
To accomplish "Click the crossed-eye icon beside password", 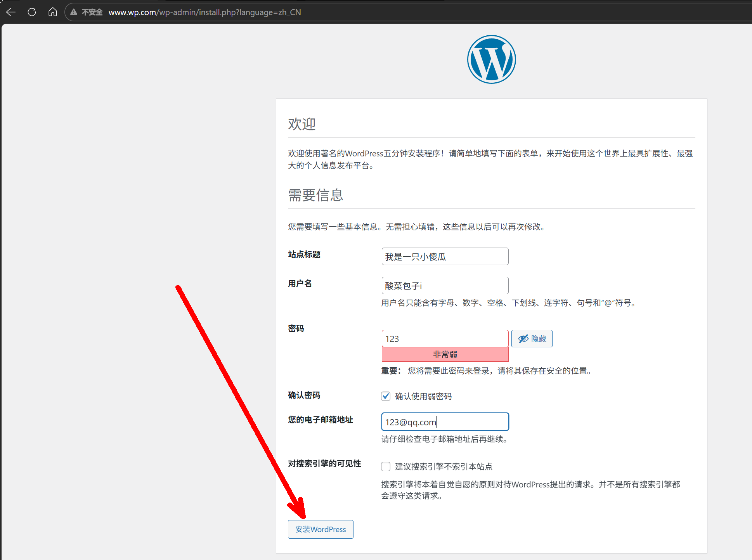I will click(x=523, y=339).
